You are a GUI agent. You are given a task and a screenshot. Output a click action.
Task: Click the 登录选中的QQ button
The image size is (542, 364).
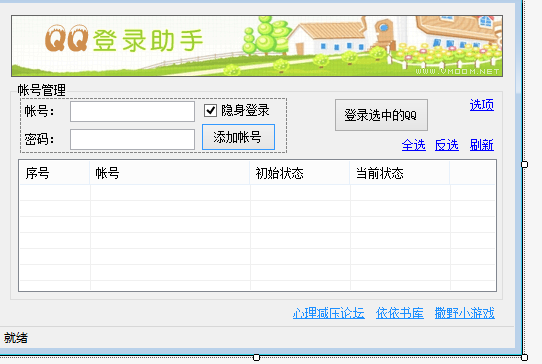[x=381, y=115]
